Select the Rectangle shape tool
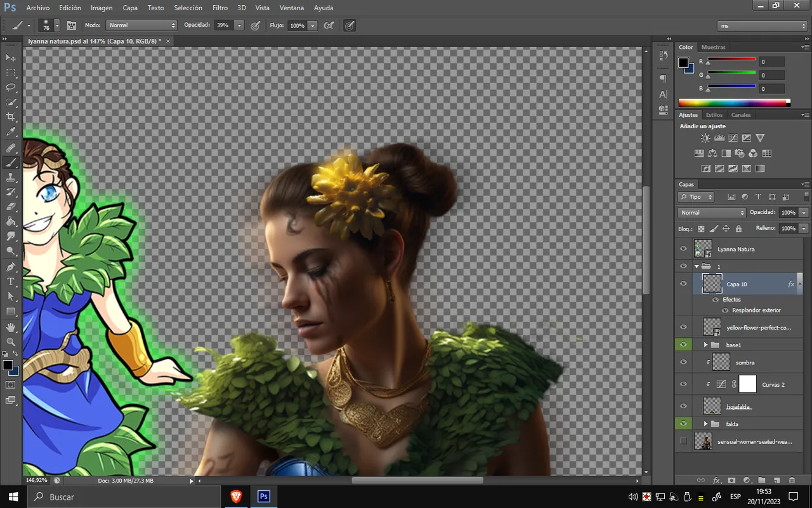This screenshot has width=812, height=508. [11, 311]
